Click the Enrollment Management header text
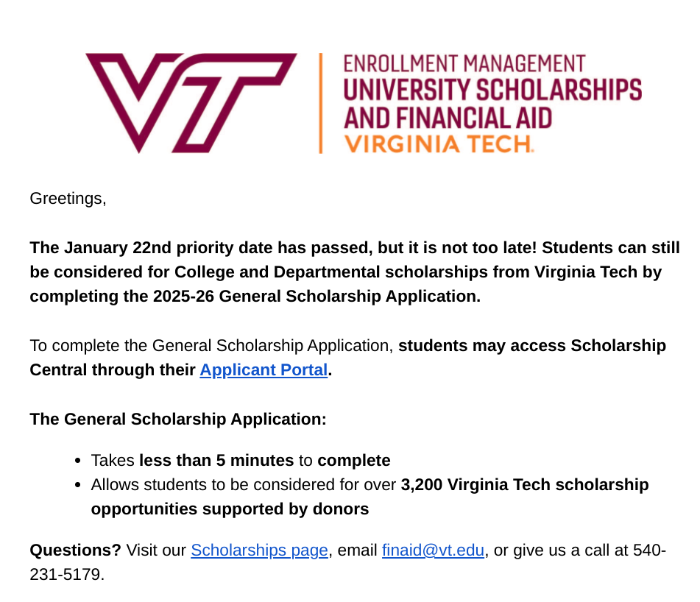Image resolution: width=700 pixels, height=602 pixels. (x=464, y=64)
